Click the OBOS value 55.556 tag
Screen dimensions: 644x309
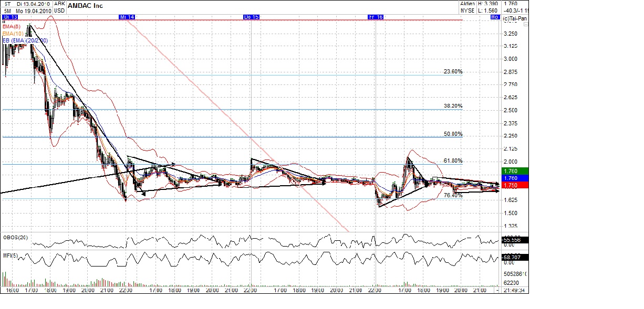pyautogui.click(x=515, y=239)
